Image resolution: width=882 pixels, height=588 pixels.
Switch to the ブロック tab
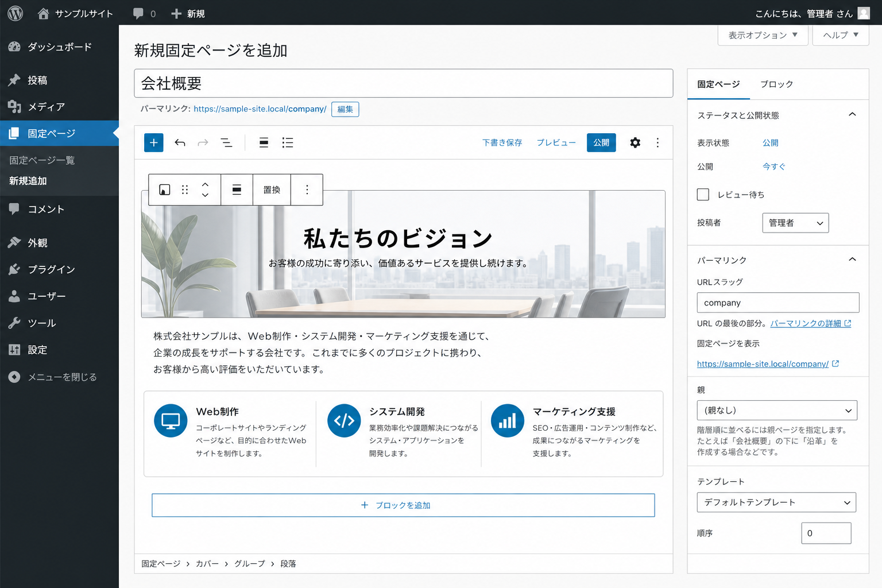pos(777,84)
